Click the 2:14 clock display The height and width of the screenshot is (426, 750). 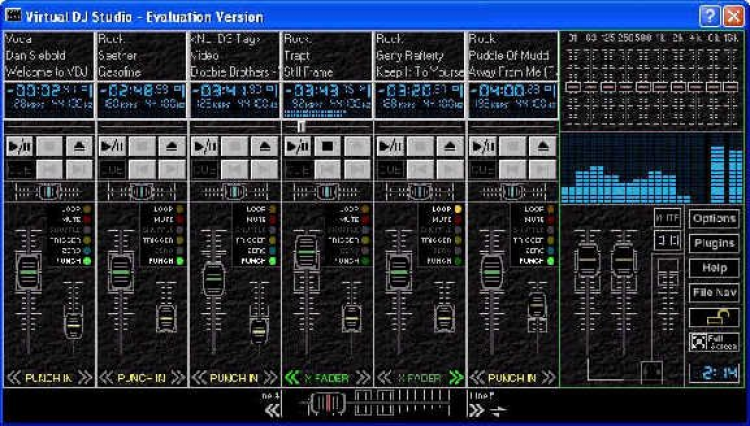click(714, 373)
